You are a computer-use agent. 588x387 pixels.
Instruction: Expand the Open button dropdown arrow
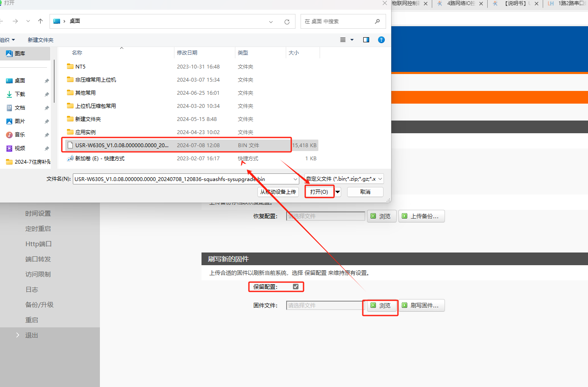point(338,192)
